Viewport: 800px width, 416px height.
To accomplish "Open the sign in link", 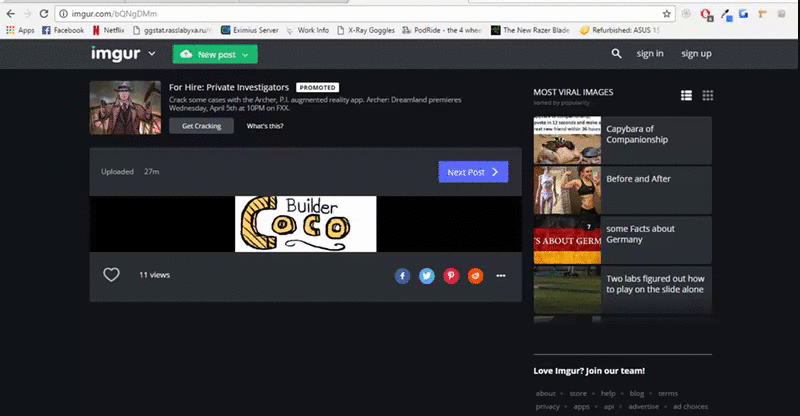I will click(x=650, y=53).
